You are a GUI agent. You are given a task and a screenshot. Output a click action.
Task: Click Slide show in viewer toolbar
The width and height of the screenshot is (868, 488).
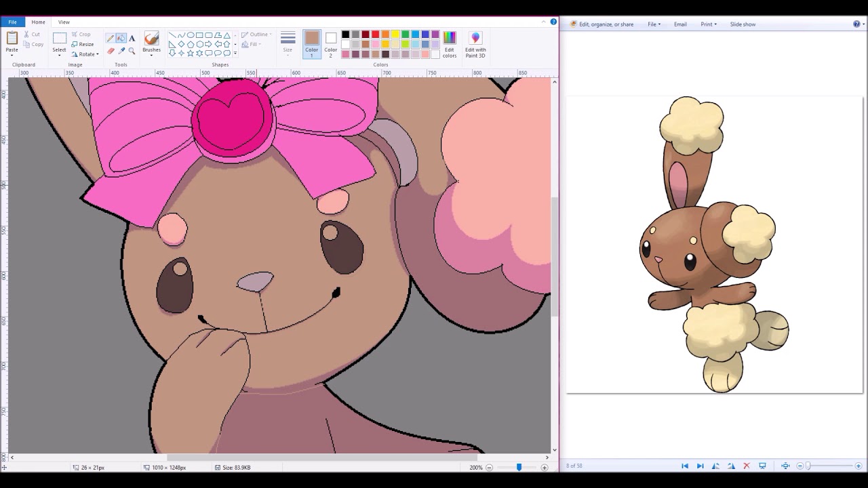click(743, 24)
